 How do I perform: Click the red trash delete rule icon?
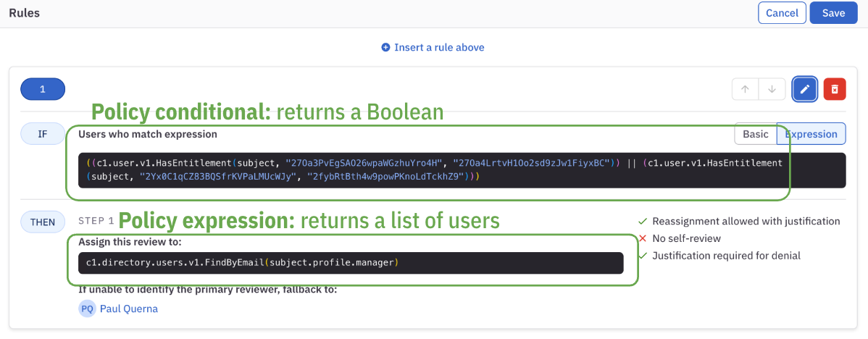835,89
